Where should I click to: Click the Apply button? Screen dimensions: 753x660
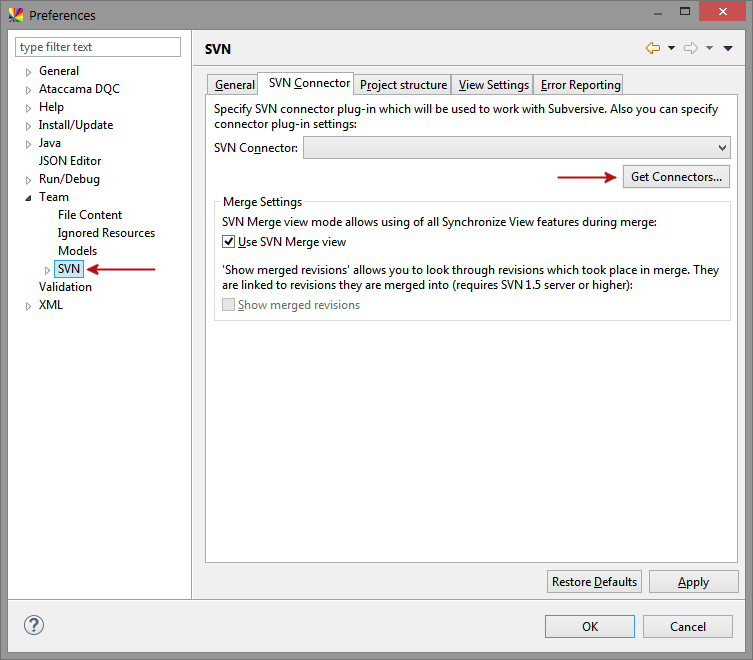693,582
